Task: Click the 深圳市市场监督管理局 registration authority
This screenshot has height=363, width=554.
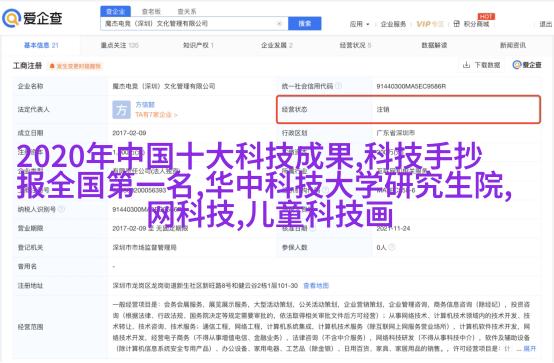Action: point(144,247)
